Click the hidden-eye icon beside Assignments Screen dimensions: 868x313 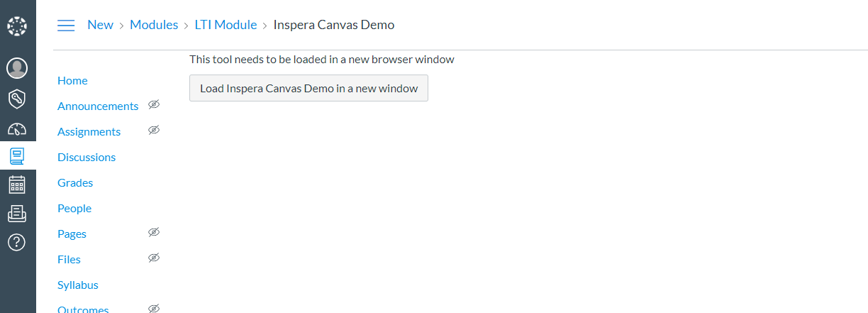pos(154,131)
